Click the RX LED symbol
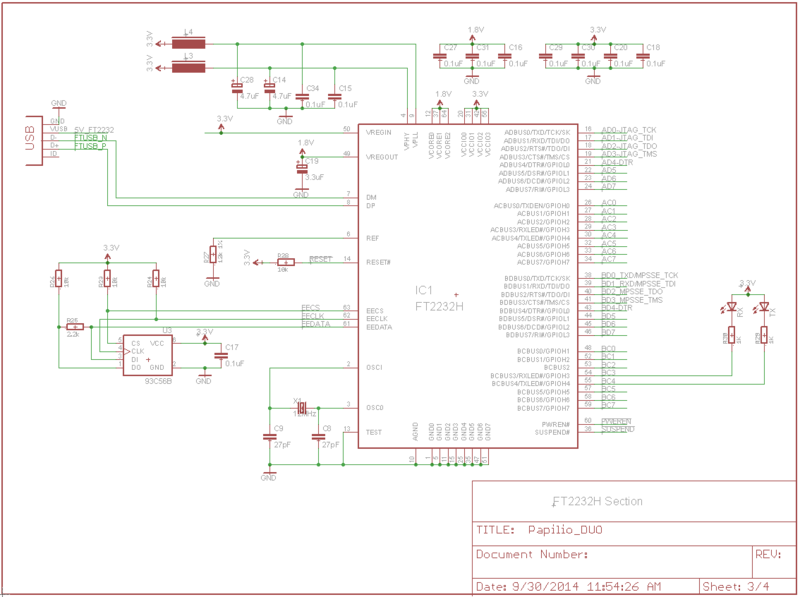The width and height of the screenshot is (800, 597). pyautogui.click(x=732, y=307)
